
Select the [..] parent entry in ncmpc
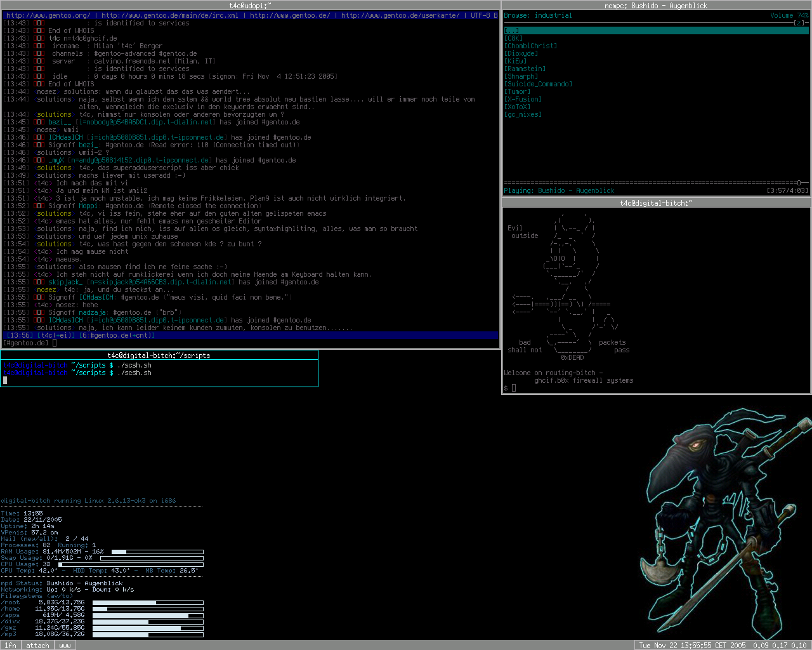656,30
